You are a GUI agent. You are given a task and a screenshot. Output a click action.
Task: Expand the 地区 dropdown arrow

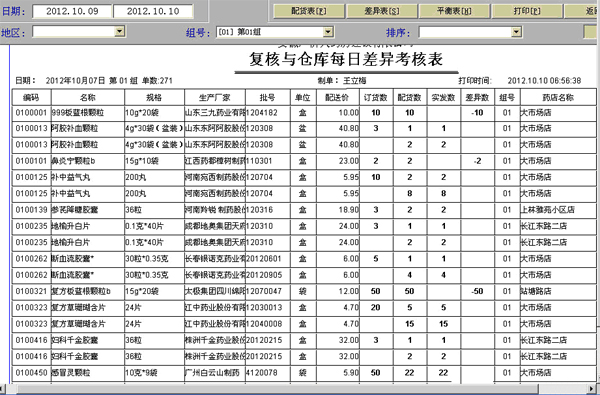(120, 31)
